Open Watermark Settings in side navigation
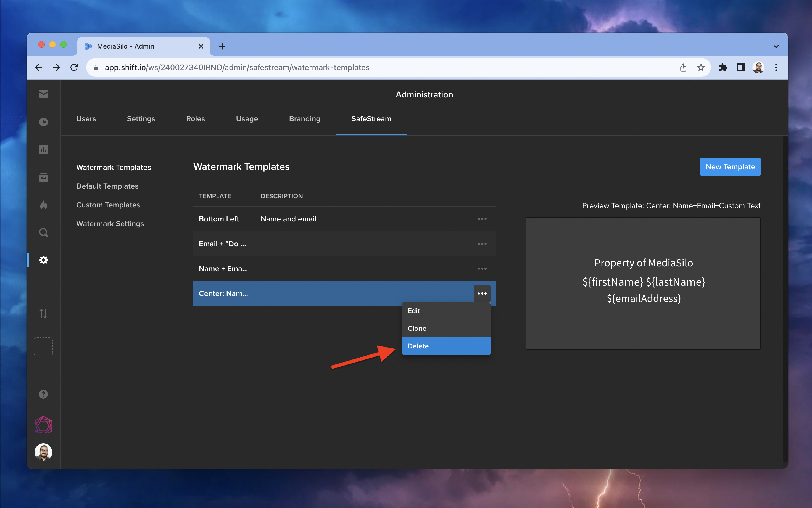812x508 pixels. coord(110,224)
